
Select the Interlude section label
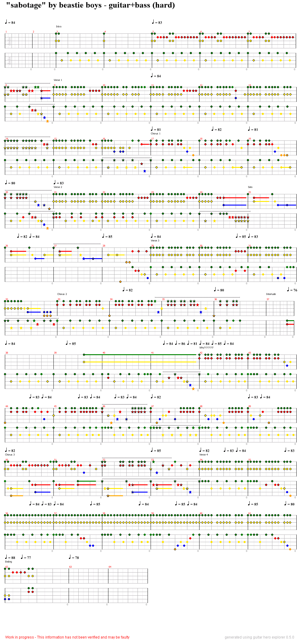271,294
